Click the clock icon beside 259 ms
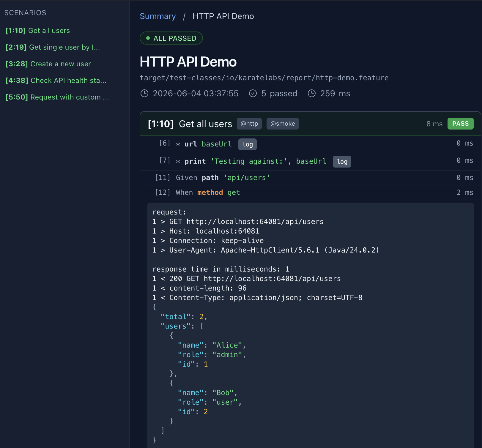Image resolution: width=482 pixels, height=448 pixels. [x=312, y=94]
